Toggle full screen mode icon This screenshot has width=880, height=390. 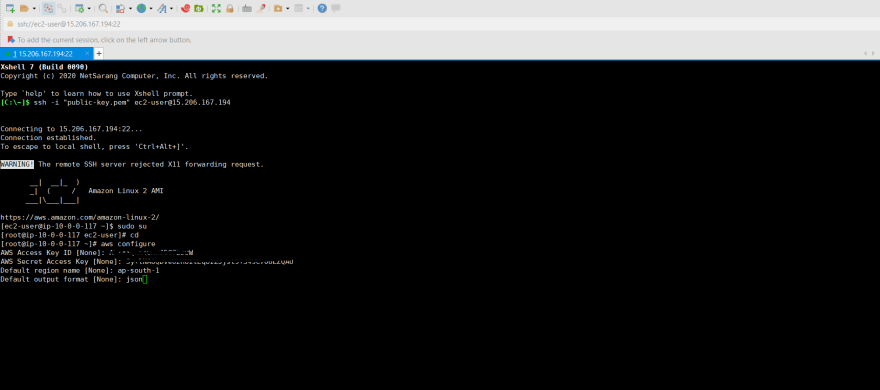[216, 8]
